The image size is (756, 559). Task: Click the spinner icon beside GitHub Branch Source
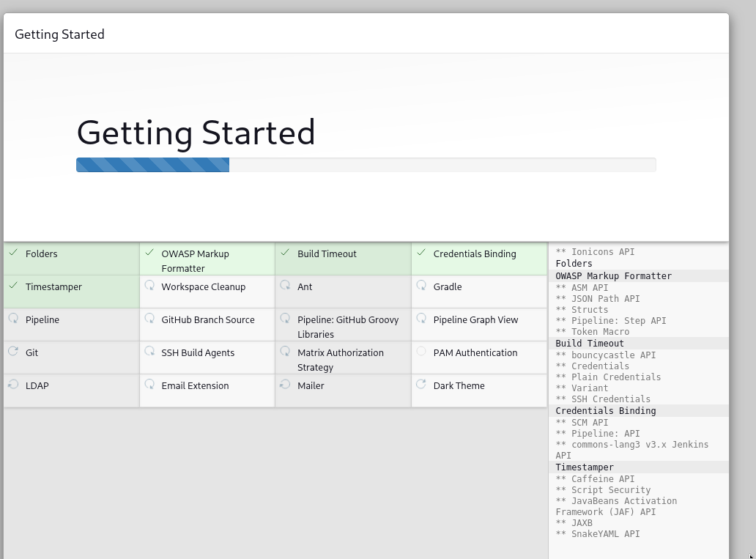(149, 318)
